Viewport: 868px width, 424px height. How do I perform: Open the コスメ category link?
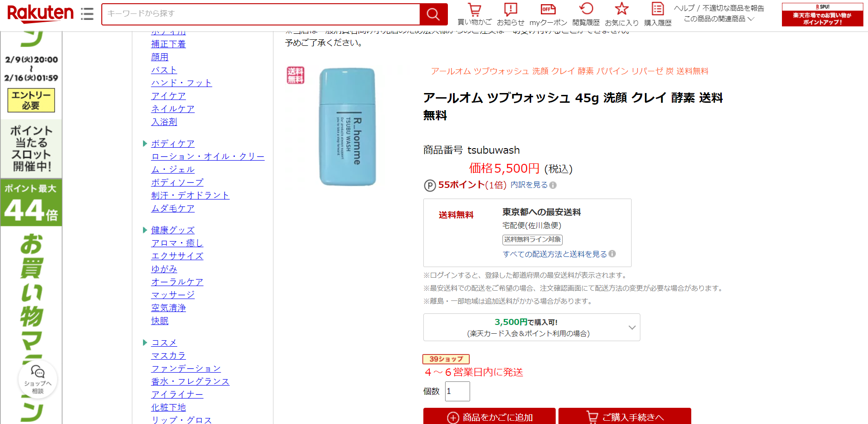pos(164,343)
